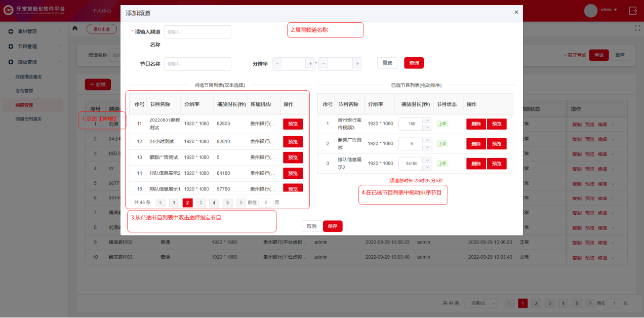
Task: Click the 节目管理 sidebar menu icon
Action: [12, 46]
